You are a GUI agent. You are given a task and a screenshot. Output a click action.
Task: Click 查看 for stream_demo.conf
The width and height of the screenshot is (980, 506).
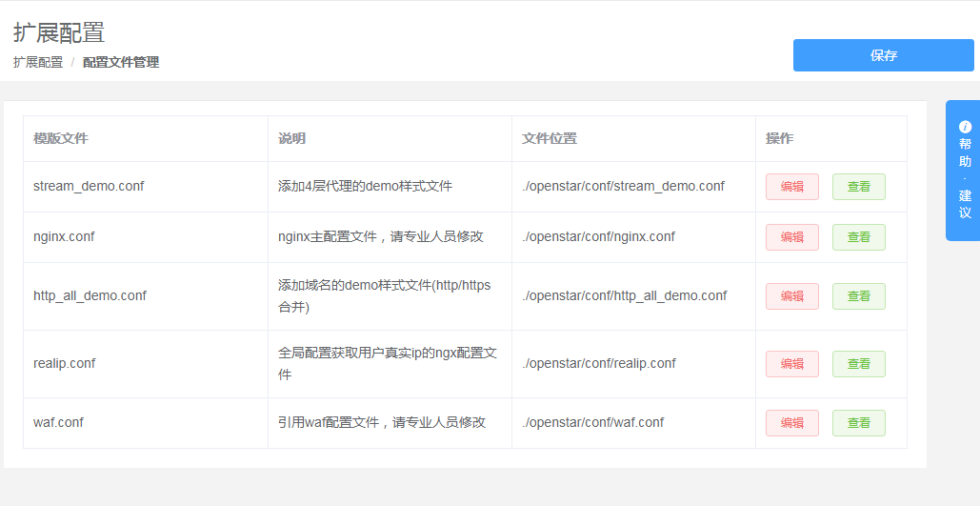(859, 187)
